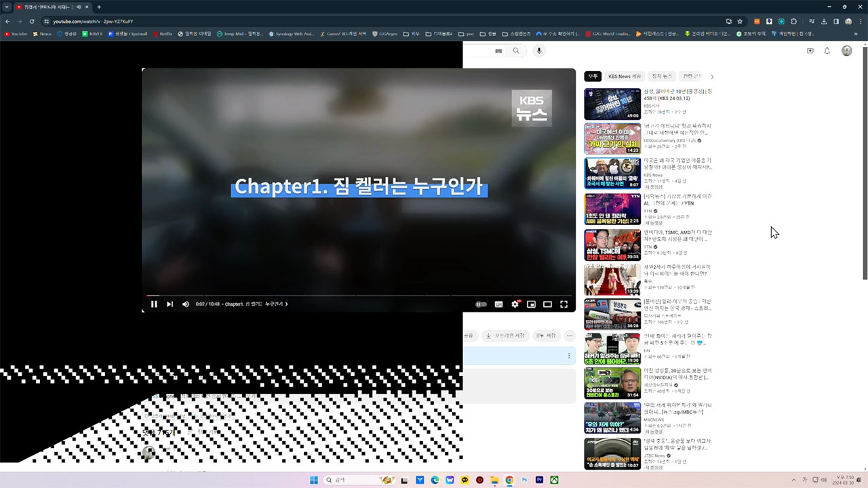Open the Windows Start menu
This screenshot has height=488, width=868.
(314, 480)
